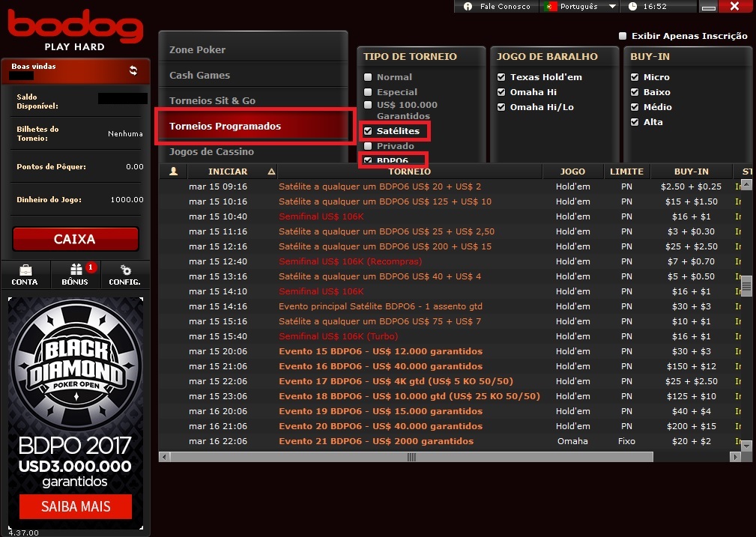Image resolution: width=756 pixels, height=537 pixels.
Task: Click the clock icon beside 16:52
Action: click(x=632, y=6)
